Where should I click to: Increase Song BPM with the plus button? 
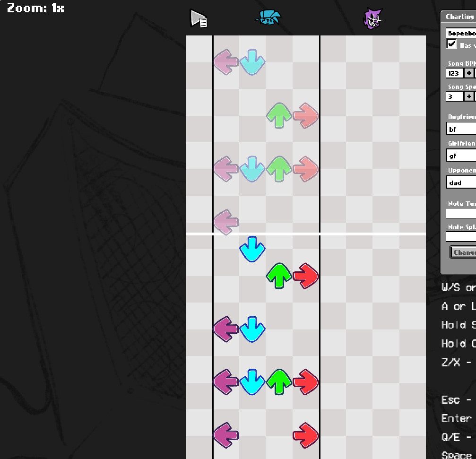coord(468,73)
